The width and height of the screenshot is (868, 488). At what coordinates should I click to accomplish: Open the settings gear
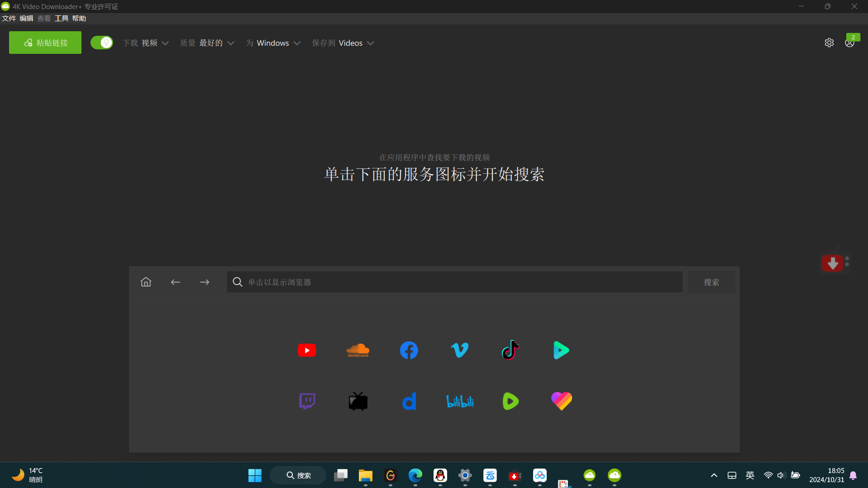(x=829, y=43)
